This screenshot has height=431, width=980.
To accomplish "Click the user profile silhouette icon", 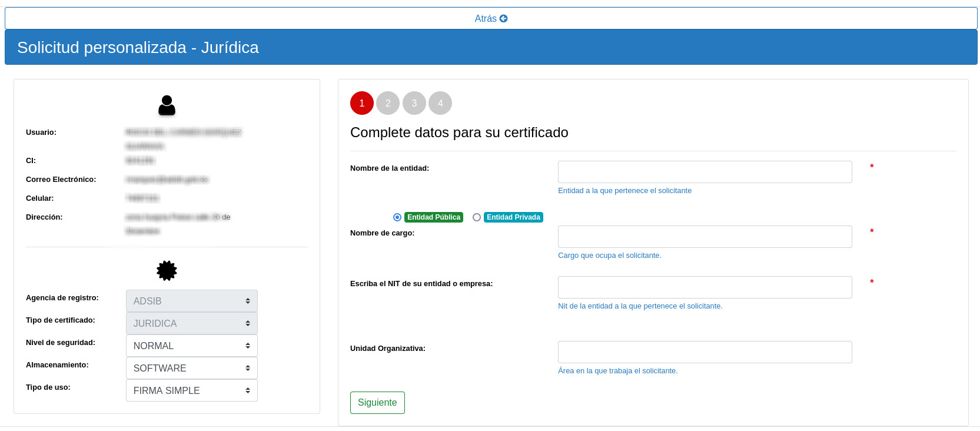I will (167, 105).
